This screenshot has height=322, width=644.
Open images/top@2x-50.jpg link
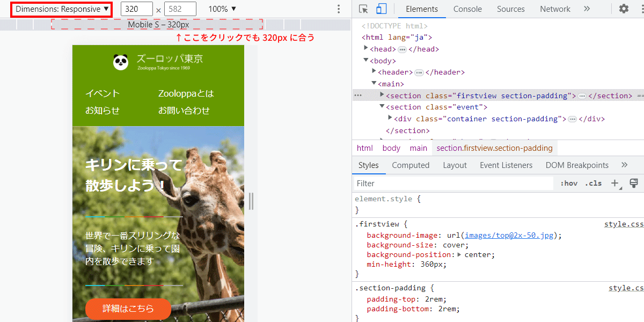click(x=509, y=236)
